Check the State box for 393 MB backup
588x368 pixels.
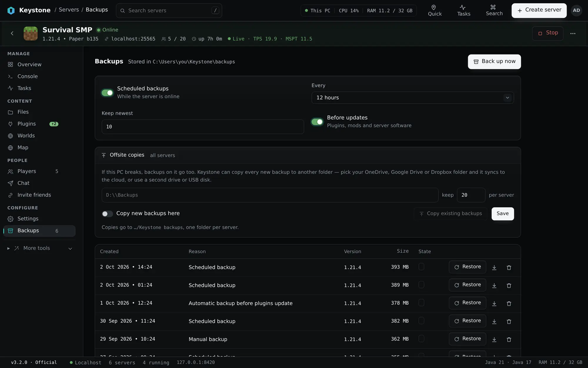[x=421, y=266]
